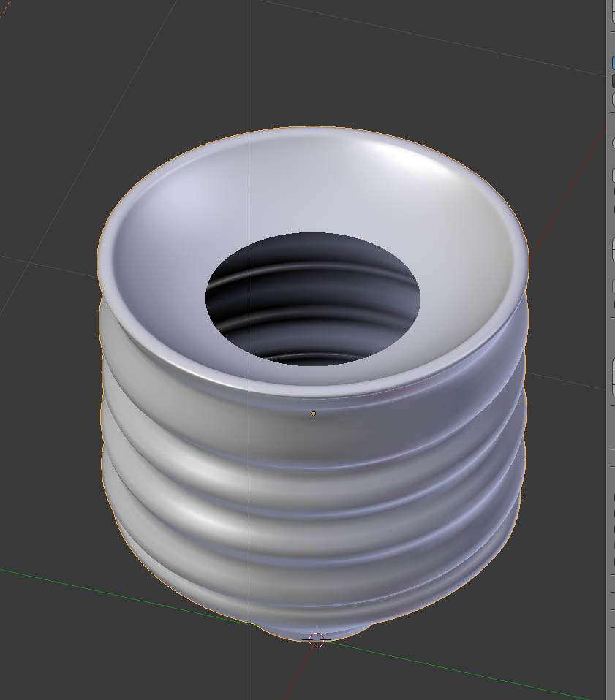Click the 3D cursor below the screw base
Screen dimensions: 615x700
[316, 639]
